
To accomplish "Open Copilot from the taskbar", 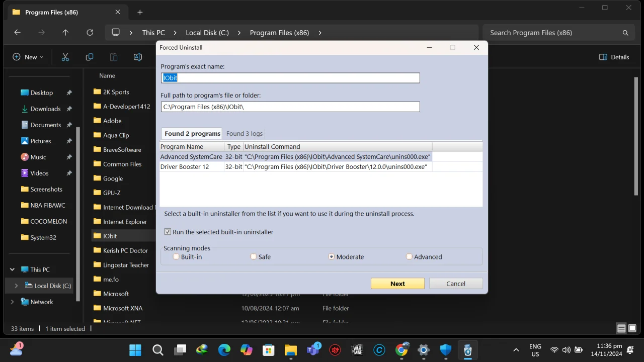I will (247, 349).
